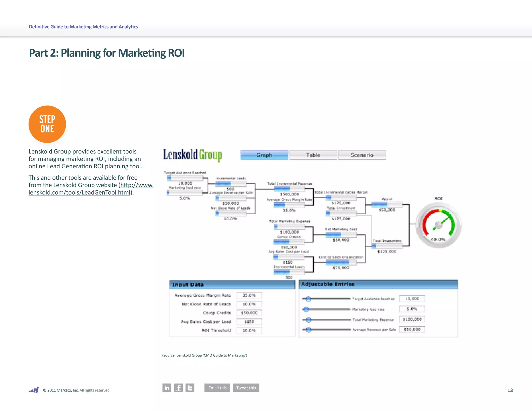This screenshot has height=411, width=532.
Task: Click the Lenskold Group logo
Action: pyautogui.click(x=192, y=155)
